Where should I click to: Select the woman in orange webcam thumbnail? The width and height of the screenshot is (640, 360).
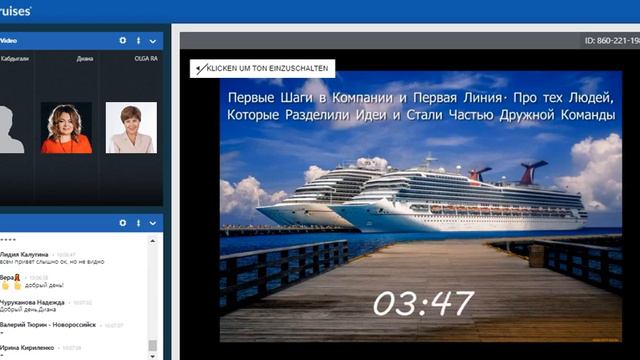(67, 128)
